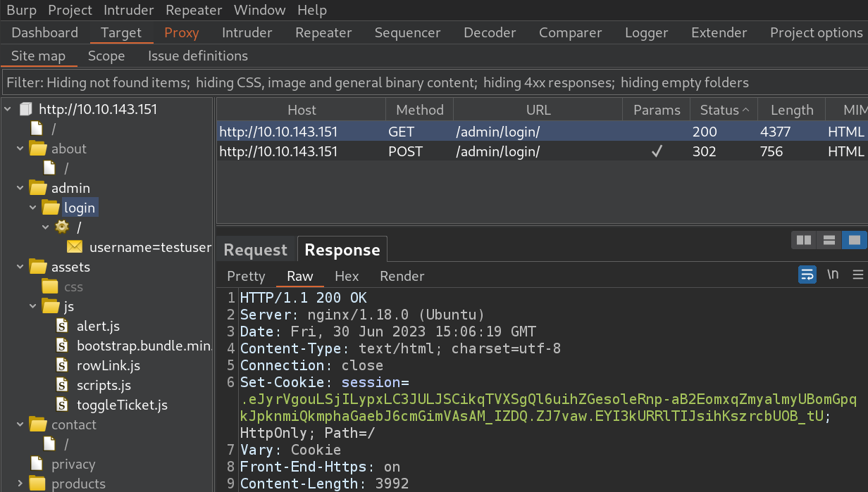868x492 pixels.
Task: Click the privacy page icon
Action: 37,464
